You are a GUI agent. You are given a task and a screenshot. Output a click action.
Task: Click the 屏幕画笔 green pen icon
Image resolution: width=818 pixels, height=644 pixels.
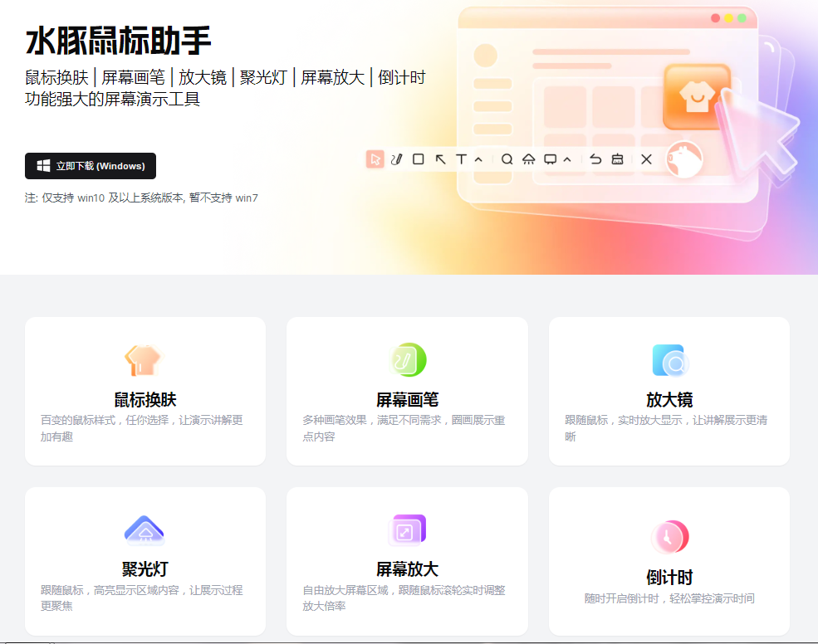tap(408, 360)
